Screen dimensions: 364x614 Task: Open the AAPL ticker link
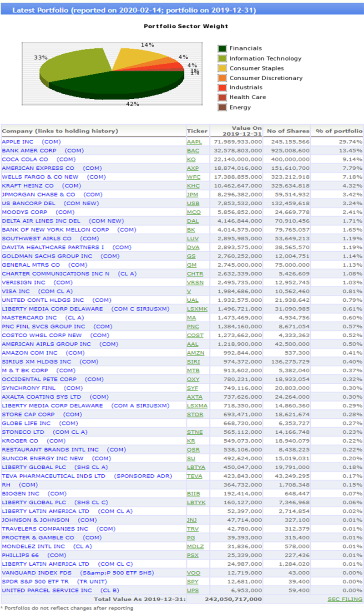click(195, 142)
